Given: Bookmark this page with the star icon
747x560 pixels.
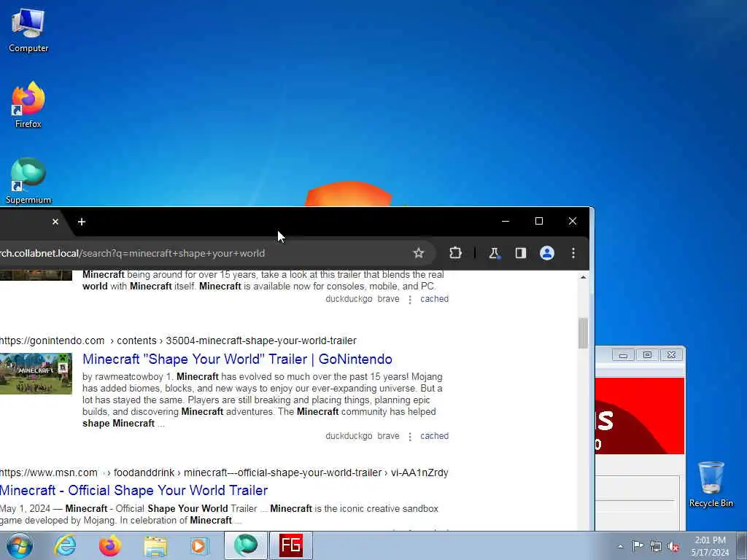Looking at the screenshot, I should 418,253.
